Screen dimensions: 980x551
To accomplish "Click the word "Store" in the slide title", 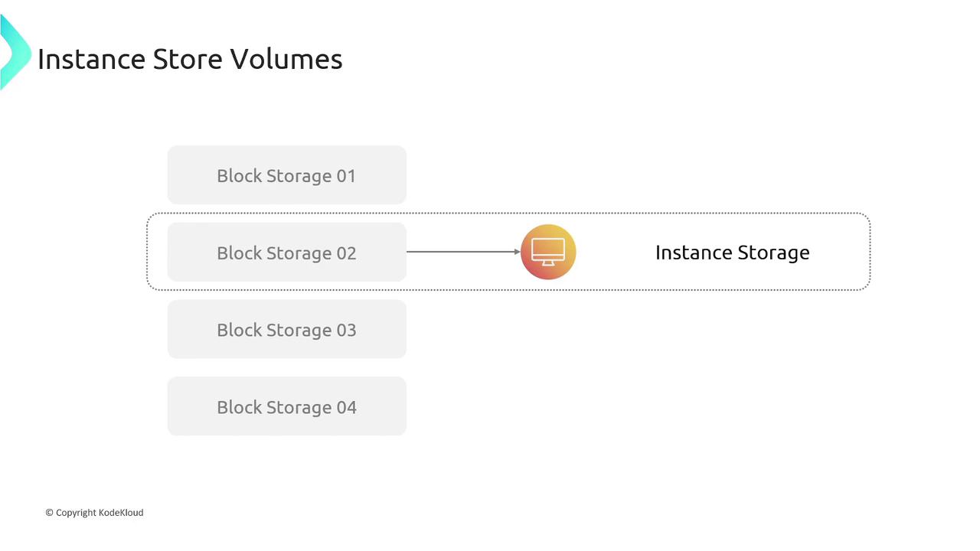I will pyautogui.click(x=184, y=59).
